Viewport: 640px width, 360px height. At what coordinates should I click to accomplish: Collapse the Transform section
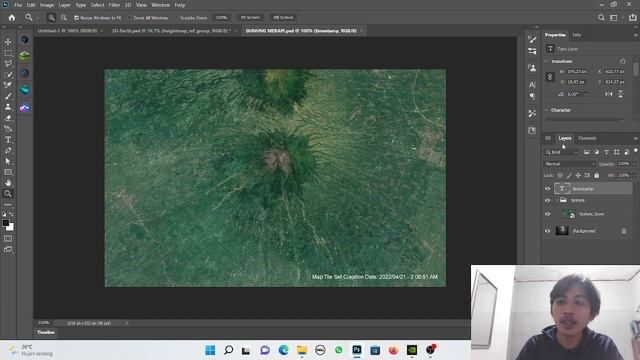pyautogui.click(x=547, y=61)
